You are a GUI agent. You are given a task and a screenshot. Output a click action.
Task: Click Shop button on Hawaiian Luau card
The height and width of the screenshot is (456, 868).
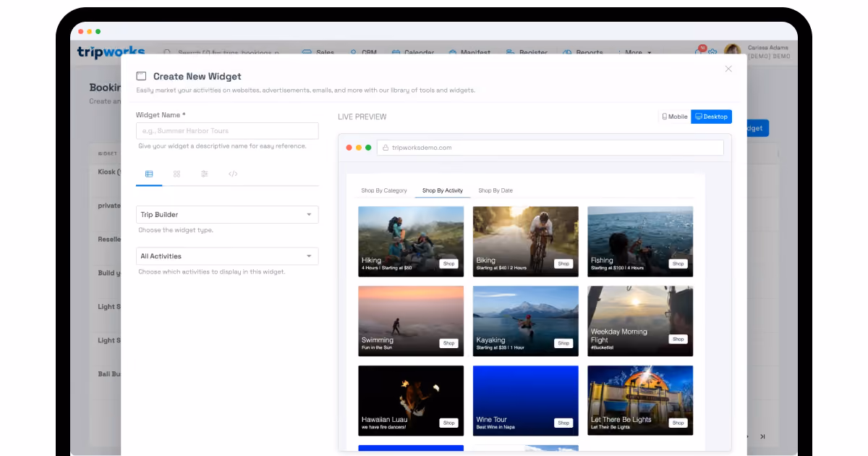(449, 423)
